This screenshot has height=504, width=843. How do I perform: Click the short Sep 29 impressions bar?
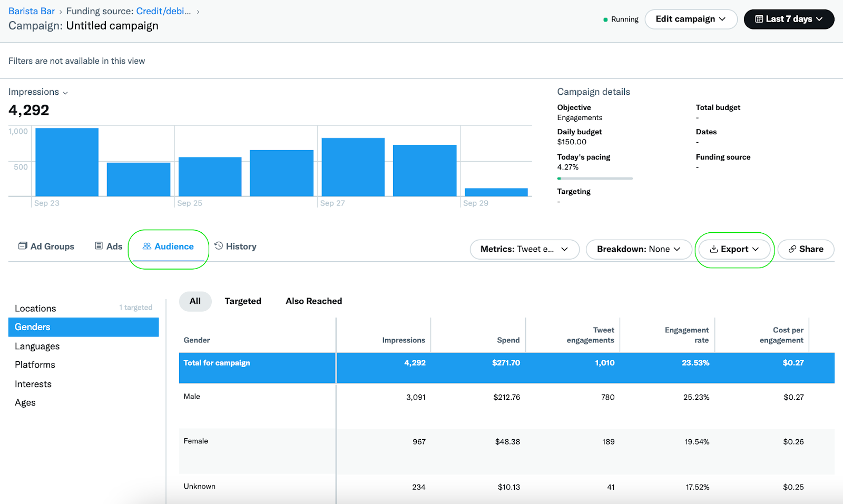(x=496, y=192)
